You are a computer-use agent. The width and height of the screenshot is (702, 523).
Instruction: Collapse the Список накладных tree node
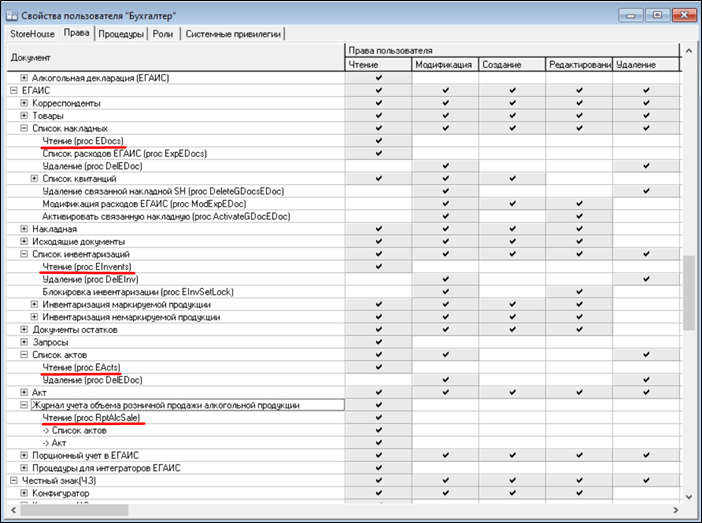(x=23, y=129)
